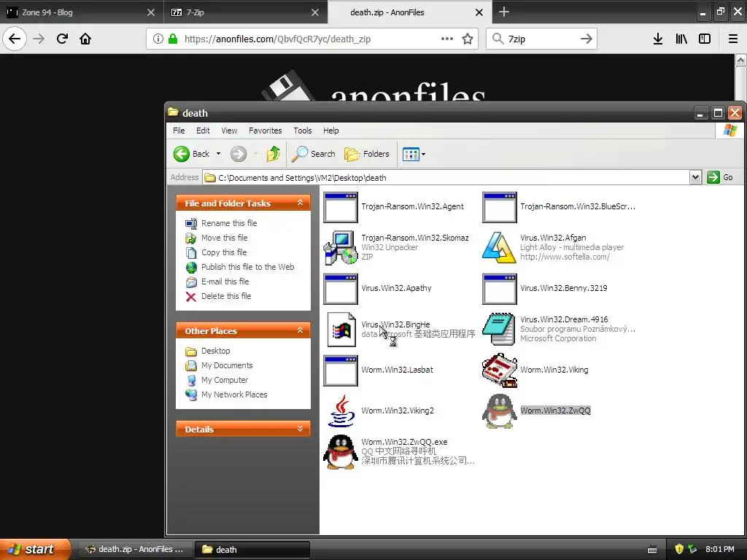Select the Worm.Win32.Viking2 Java icon
747x560 pixels.
341,411
